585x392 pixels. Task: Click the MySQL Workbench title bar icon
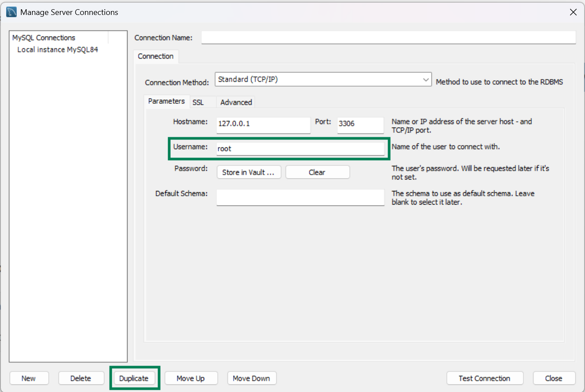coord(11,12)
